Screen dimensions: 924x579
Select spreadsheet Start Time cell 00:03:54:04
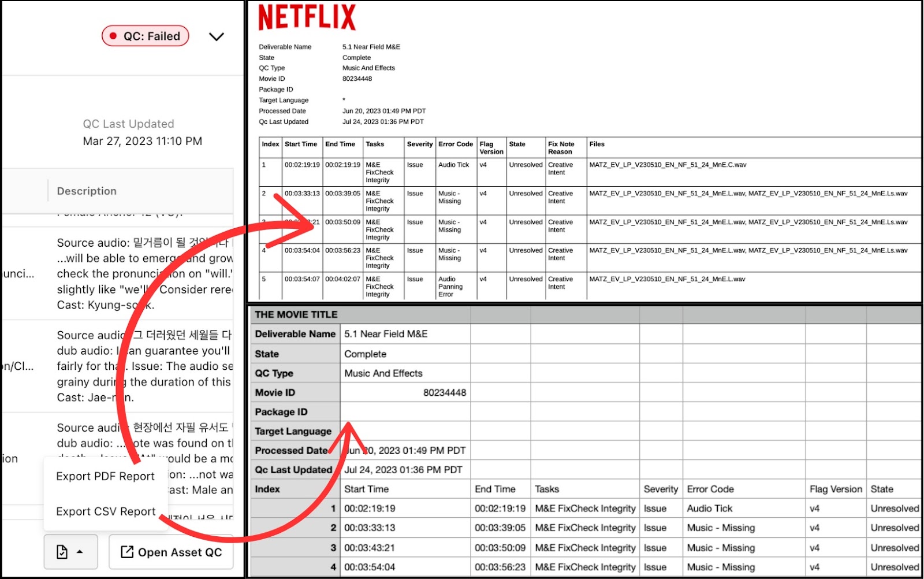405,567
